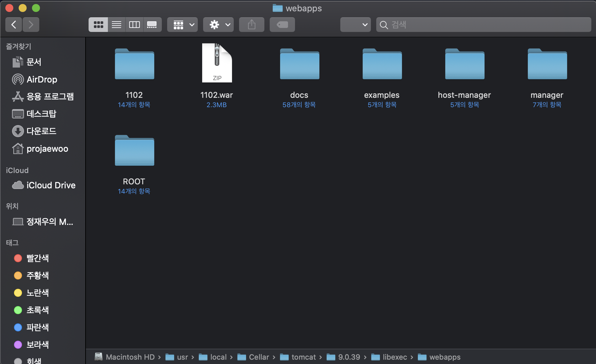Go forward with the forward arrow

coord(31,25)
